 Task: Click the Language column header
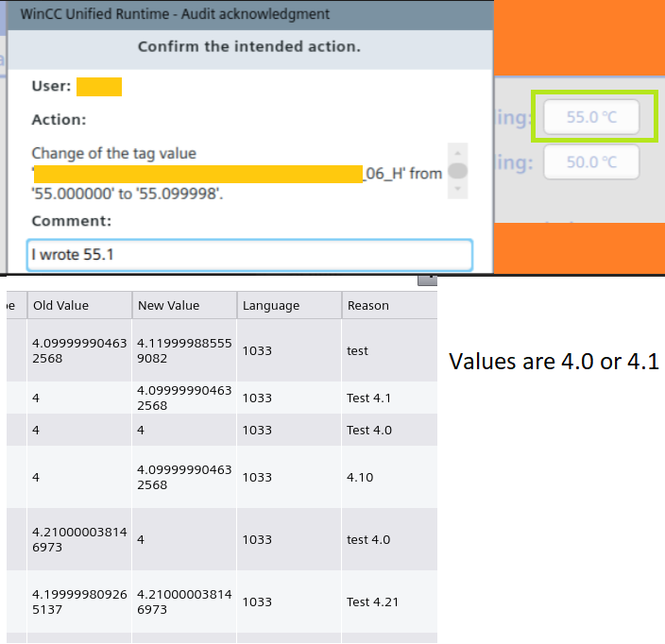289,305
